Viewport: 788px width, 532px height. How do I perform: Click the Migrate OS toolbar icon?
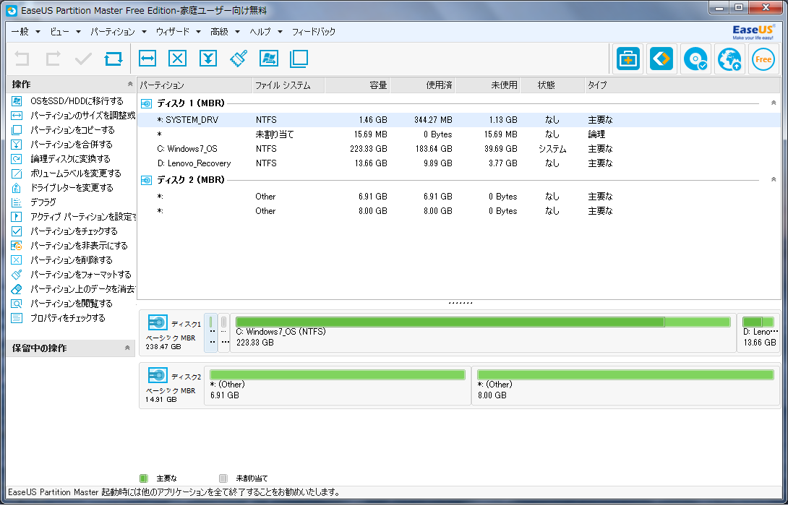point(269,59)
